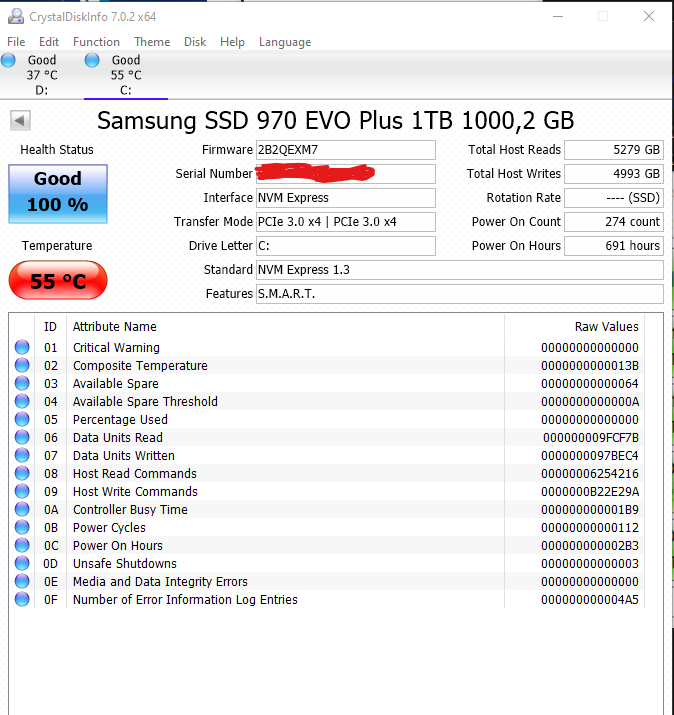Screen dimensions: 674x715
Task: Click the redacted Serial Number field
Action: coord(346,174)
